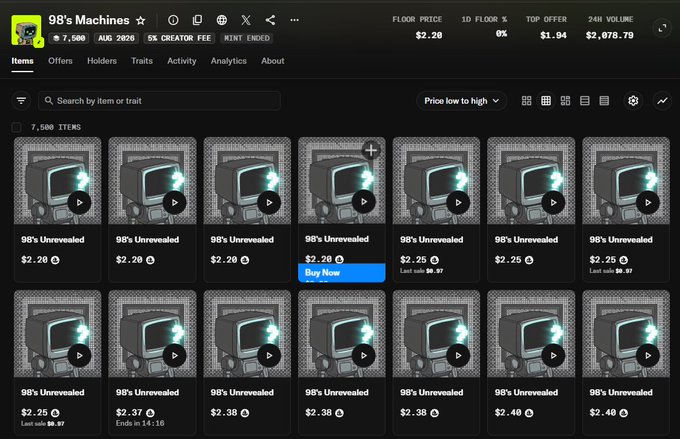Favorite 98's Machines with the star icon
Screen dimensions: 680x439
coord(141,20)
